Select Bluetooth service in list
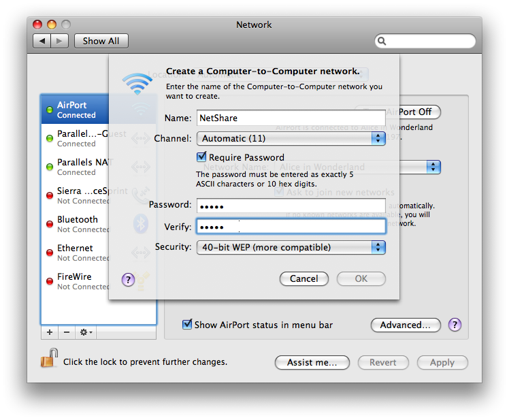Screen dimensions: 509x420 pos(75,224)
